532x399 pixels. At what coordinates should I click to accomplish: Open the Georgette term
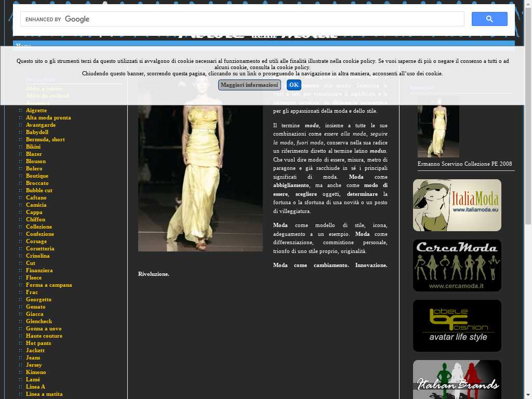(x=38, y=300)
